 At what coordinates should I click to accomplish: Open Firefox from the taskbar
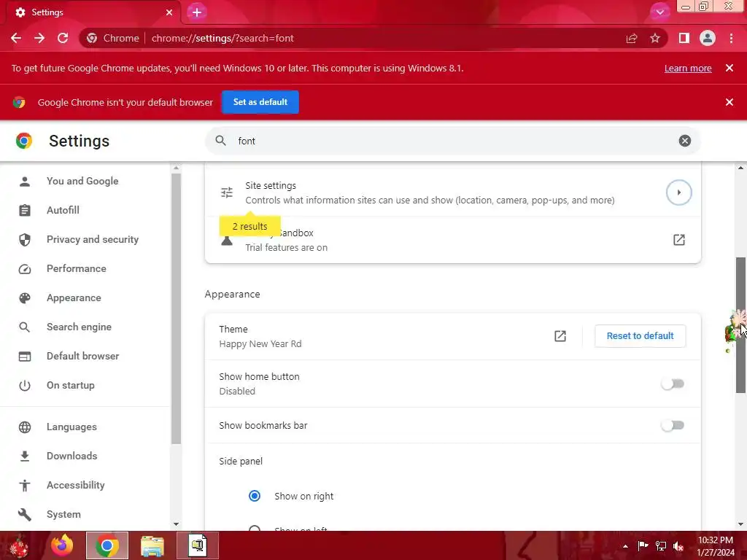[x=62, y=545]
